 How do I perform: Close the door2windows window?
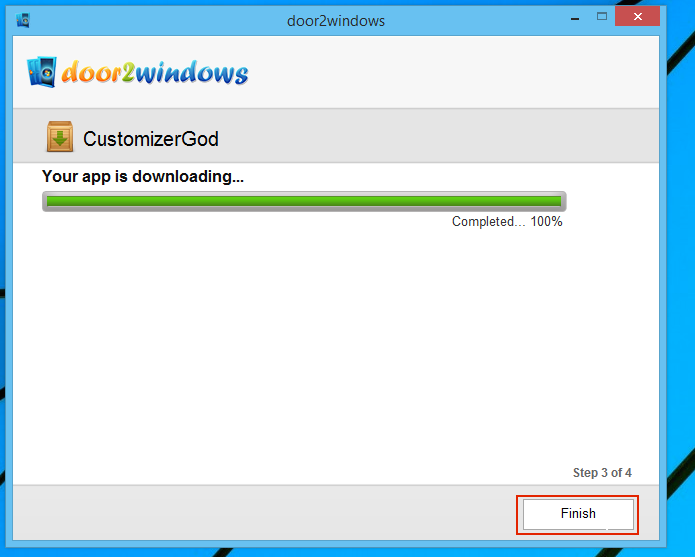pyautogui.click(x=637, y=16)
